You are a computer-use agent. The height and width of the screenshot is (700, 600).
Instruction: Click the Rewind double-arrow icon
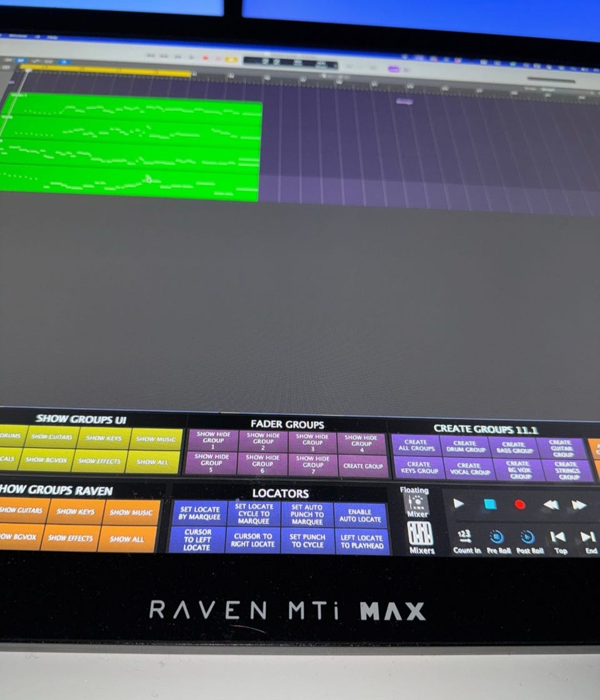coord(551,505)
